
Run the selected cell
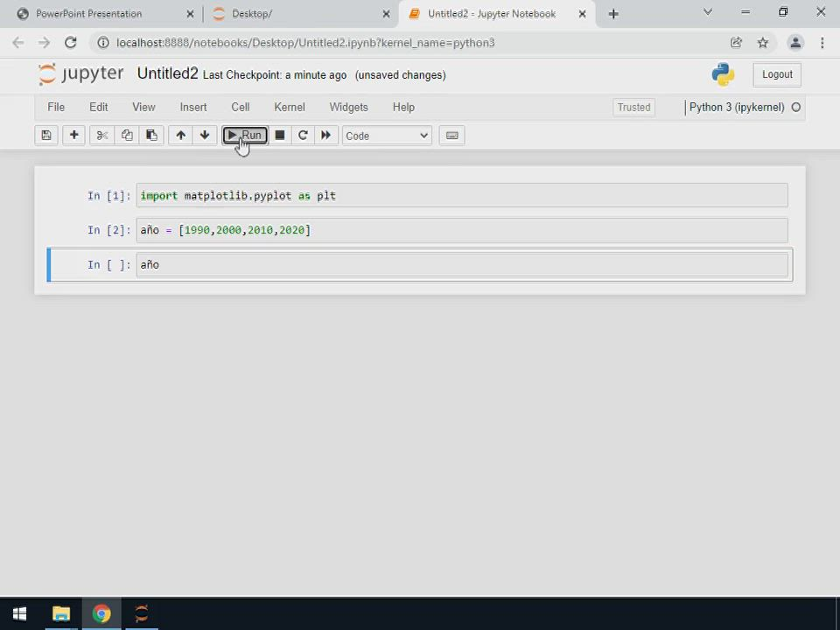click(x=245, y=136)
